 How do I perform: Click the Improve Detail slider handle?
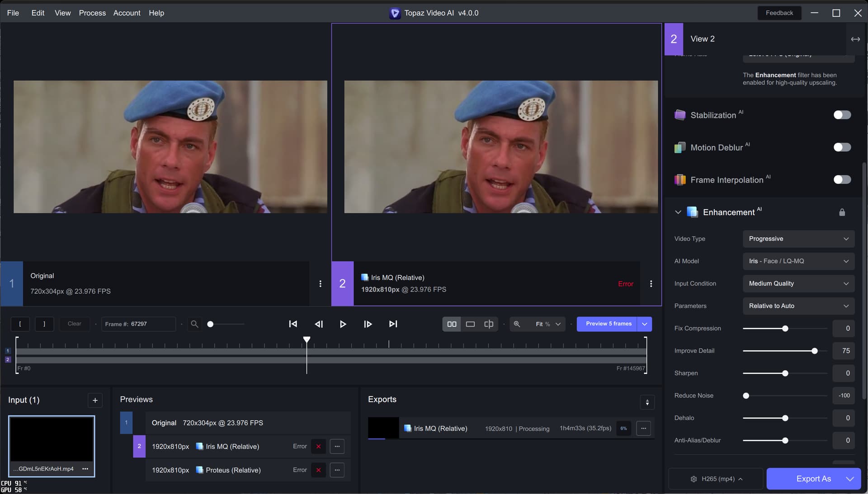pyautogui.click(x=814, y=351)
